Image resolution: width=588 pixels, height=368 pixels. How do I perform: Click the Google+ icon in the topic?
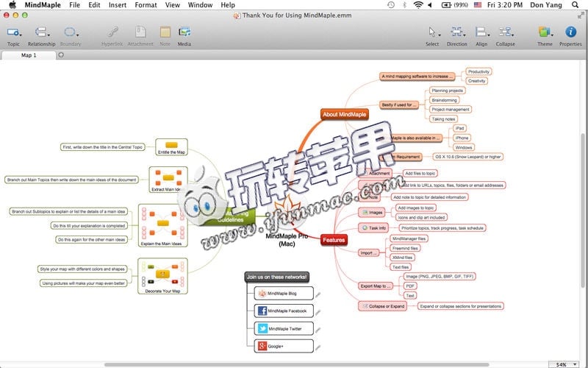point(262,346)
